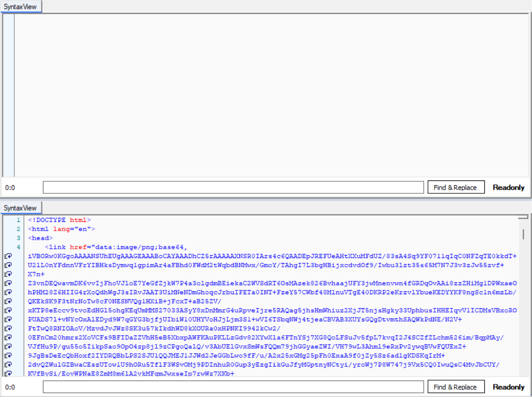Click the empty editor area of the upper pane
Viewport: 532px width, 397px height.
click(271, 95)
